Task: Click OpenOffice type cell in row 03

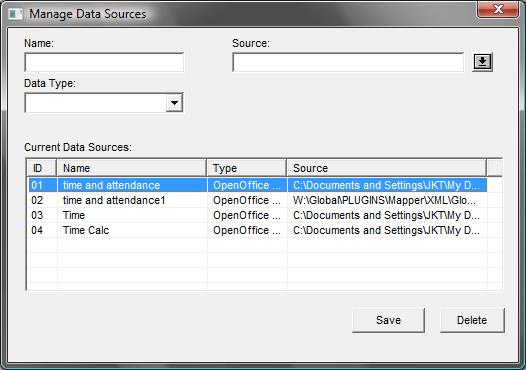Action: [247, 215]
